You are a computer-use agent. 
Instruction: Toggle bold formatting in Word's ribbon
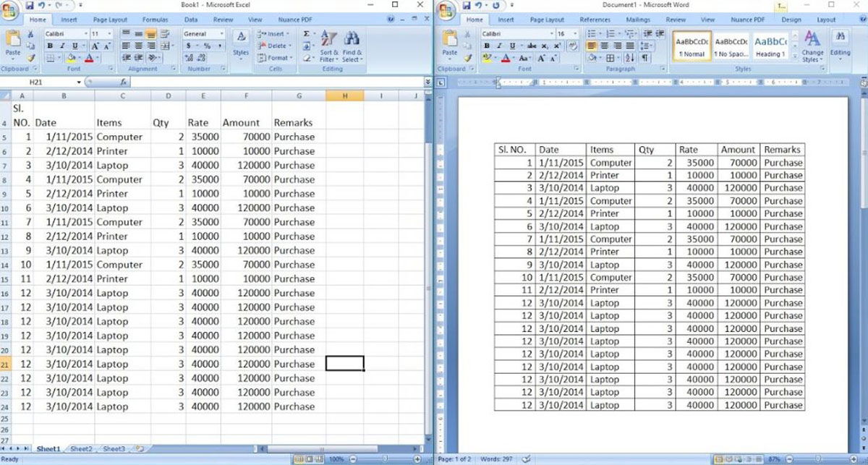pos(487,44)
